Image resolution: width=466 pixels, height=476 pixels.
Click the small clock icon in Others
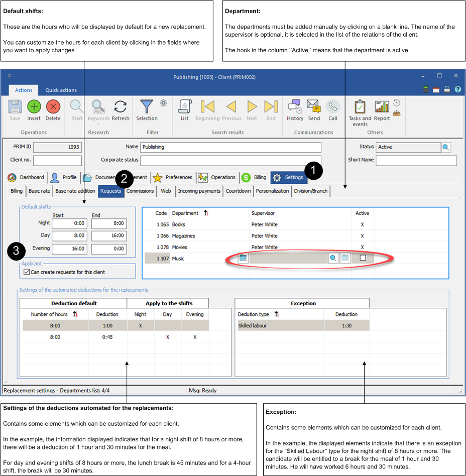pyautogui.click(x=397, y=103)
